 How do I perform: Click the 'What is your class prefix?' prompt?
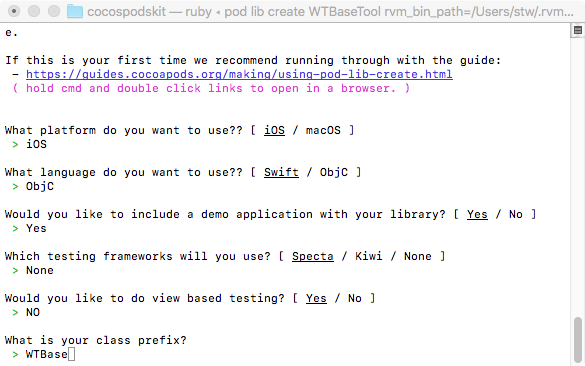(x=96, y=340)
